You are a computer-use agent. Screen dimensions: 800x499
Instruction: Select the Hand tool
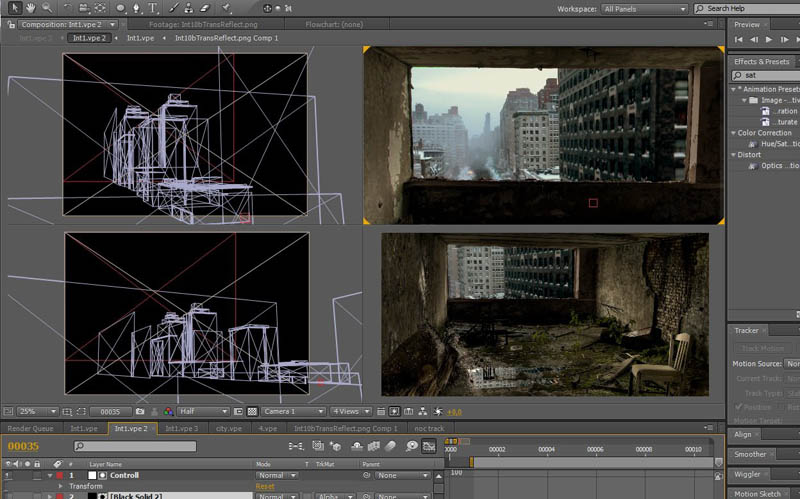pos(31,8)
